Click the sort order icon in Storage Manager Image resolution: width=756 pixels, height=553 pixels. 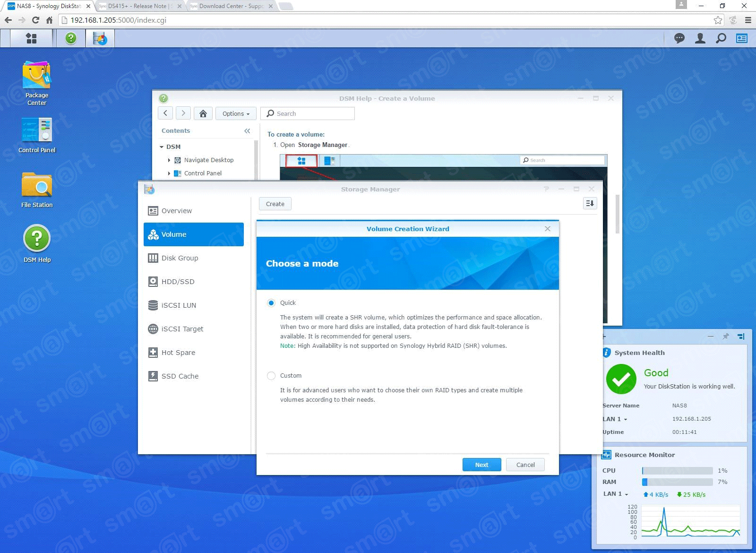[590, 203]
